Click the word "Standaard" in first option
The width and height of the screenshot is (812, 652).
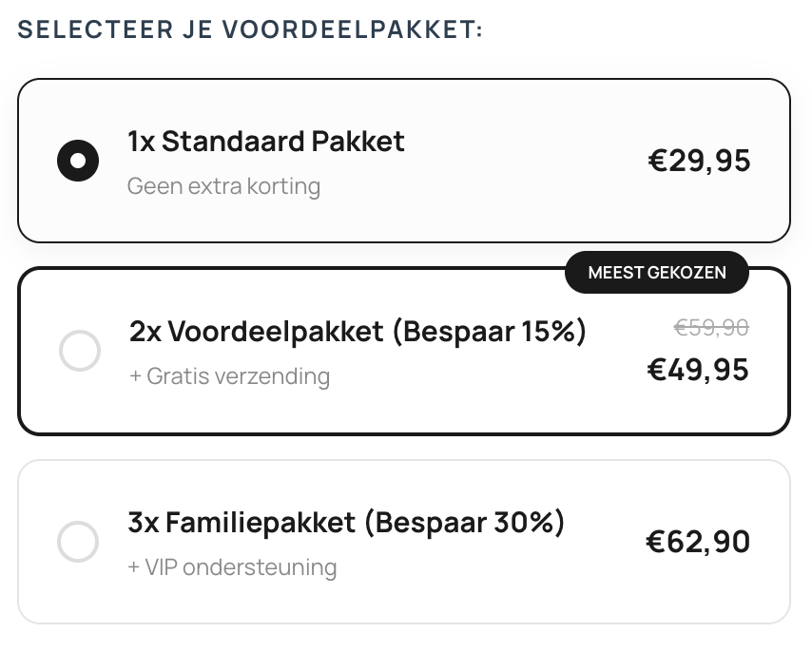pyautogui.click(x=220, y=142)
